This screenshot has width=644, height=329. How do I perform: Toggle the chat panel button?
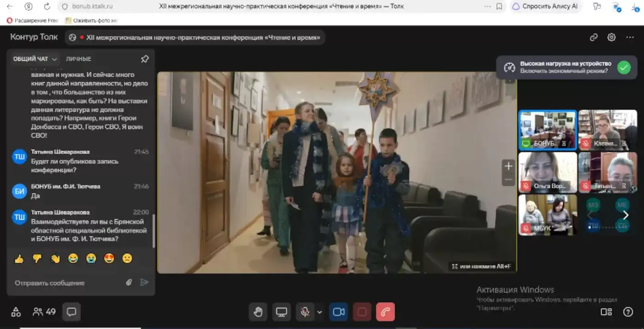[71, 312]
